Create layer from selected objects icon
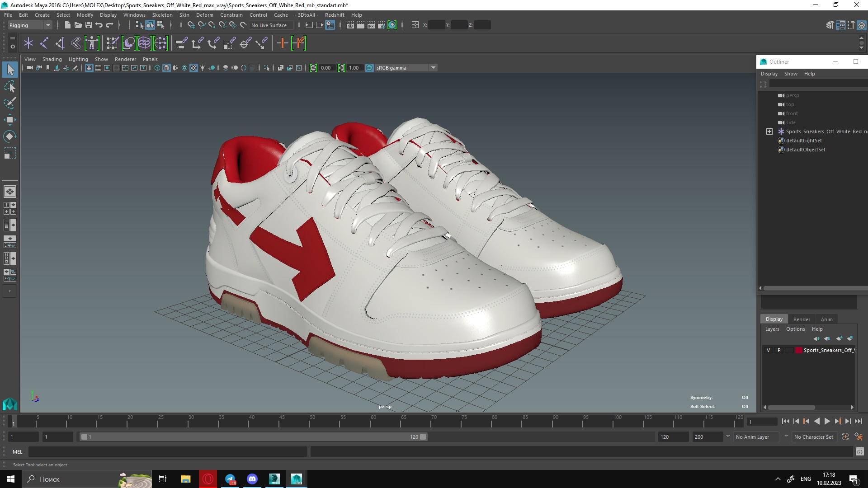 (850, 338)
